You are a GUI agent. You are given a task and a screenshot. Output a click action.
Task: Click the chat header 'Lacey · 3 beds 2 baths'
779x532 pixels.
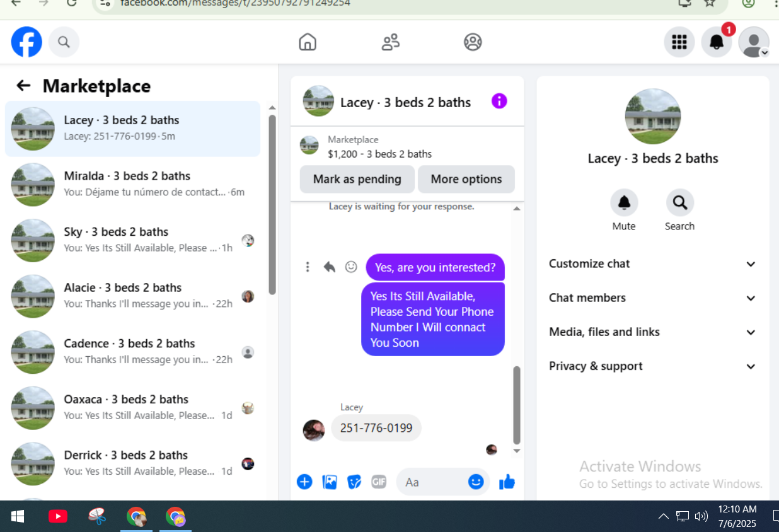tap(405, 102)
